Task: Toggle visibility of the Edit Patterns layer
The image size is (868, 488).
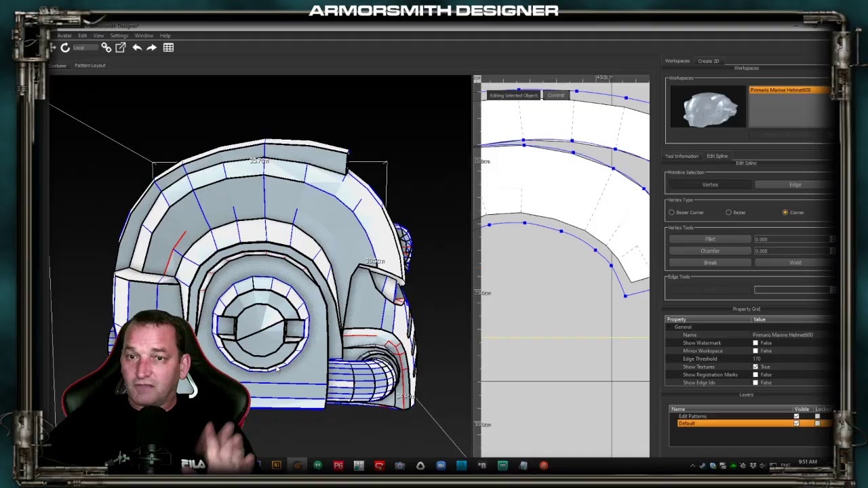Action: tap(796, 416)
